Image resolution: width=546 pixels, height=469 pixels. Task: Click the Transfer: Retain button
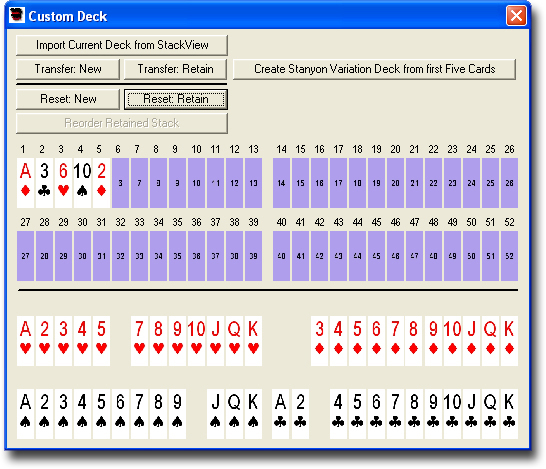(176, 69)
